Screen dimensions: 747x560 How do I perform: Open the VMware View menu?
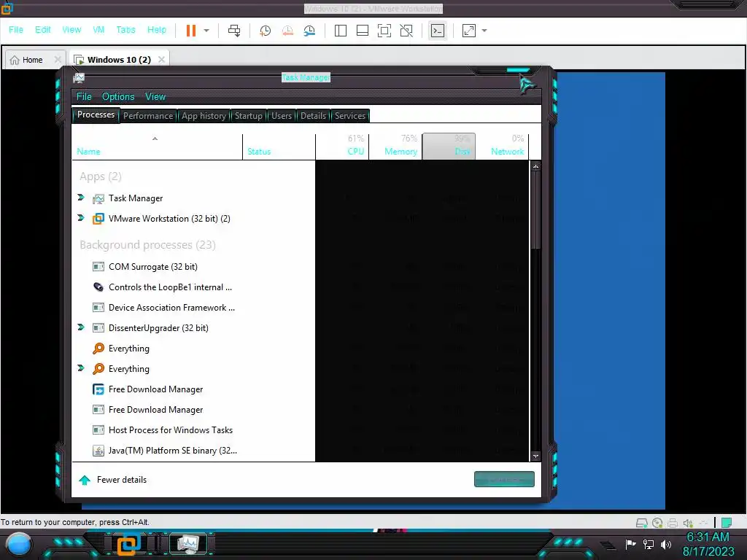tap(71, 29)
